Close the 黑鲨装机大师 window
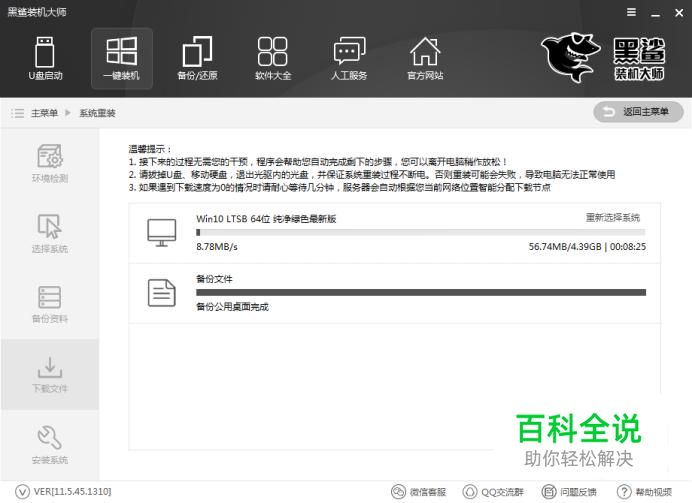The width and height of the screenshot is (692, 503). (x=679, y=13)
